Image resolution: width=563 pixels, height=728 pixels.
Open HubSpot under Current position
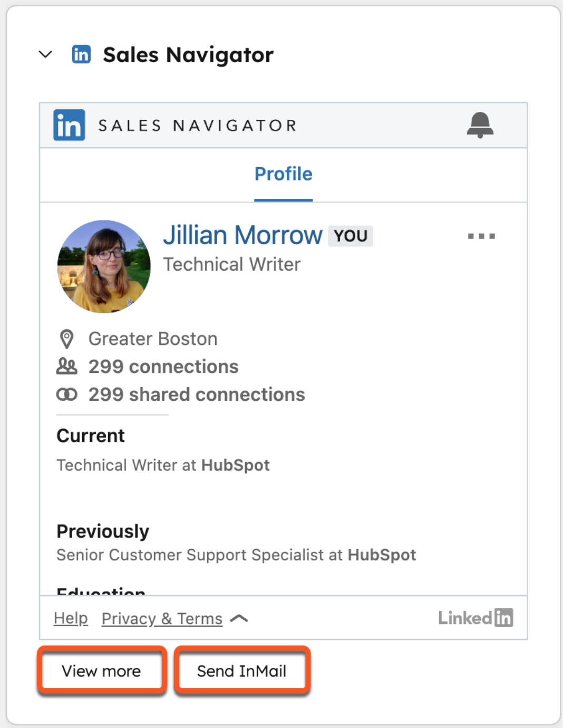(x=236, y=465)
